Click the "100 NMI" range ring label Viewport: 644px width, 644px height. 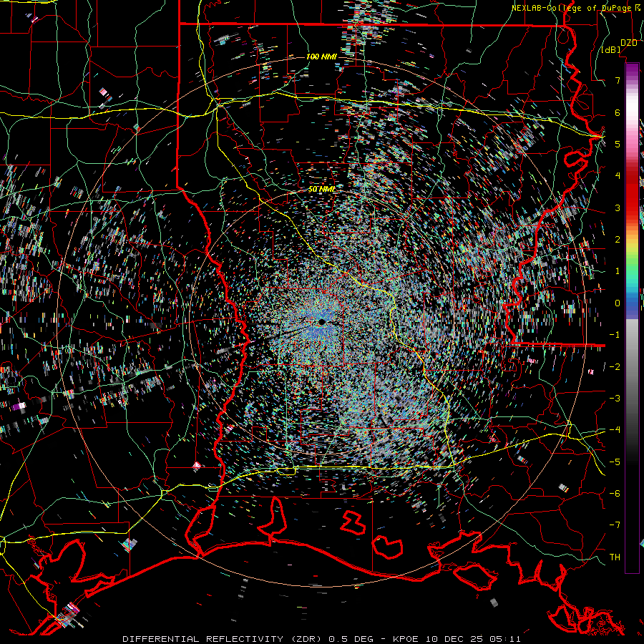coord(321,57)
